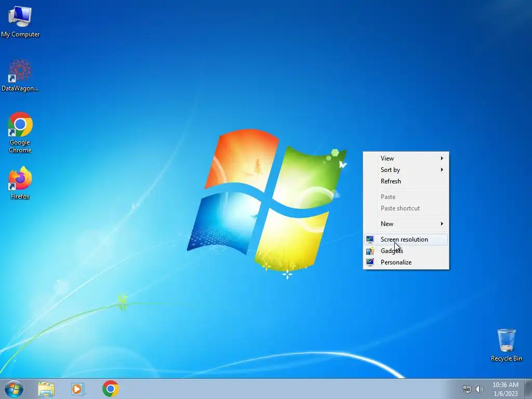This screenshot has height=399, width=532.
Task: Click the arrow next to View
Action: pyautogui.click(x=442, y=158)
